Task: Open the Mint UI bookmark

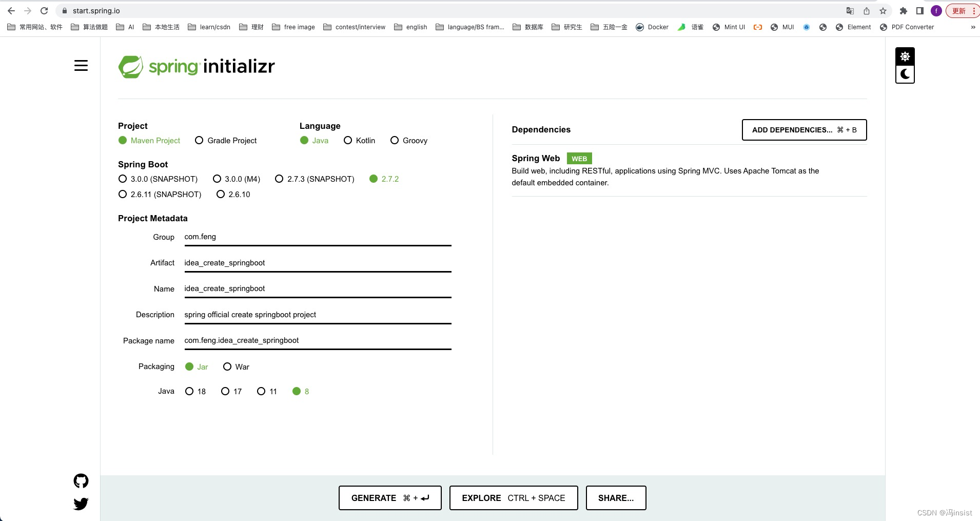Action: point(729,27)
